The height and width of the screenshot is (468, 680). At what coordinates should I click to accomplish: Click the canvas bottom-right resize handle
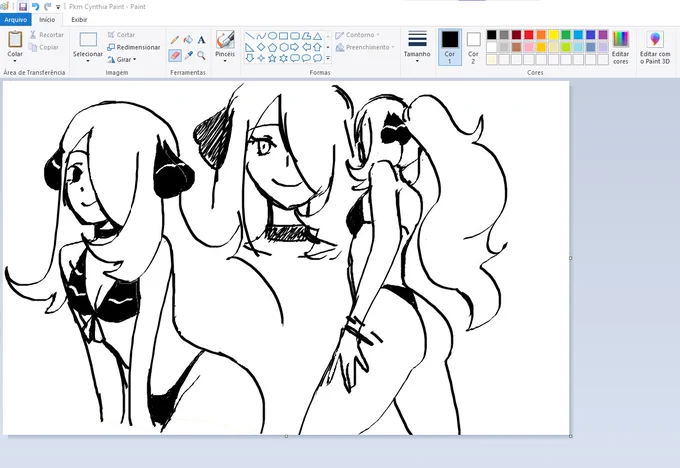[570, 436]
